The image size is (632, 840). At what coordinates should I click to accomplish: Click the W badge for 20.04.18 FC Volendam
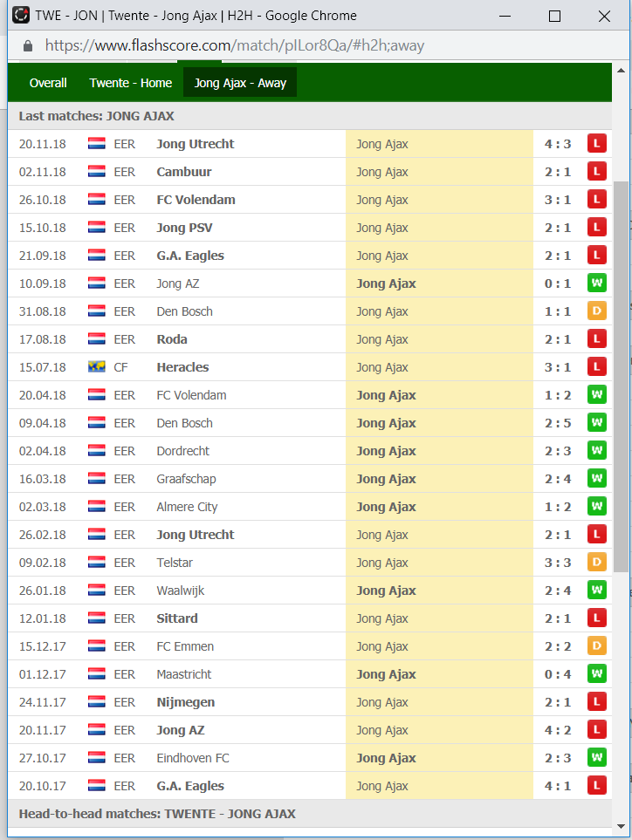(x=596, y=395)
